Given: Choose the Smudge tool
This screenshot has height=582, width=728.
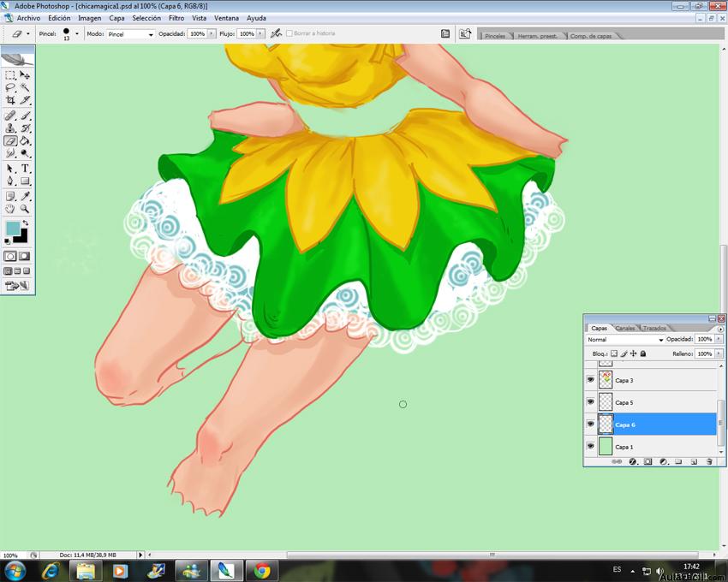Looking at the screenshot, I should pyautogui.click(x=10, y=153).
